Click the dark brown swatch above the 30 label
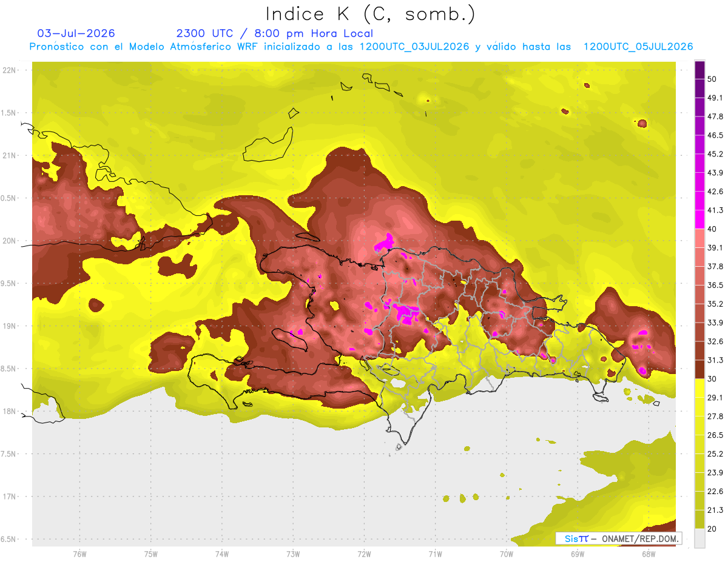728x562 pixels. click(x=700, y=369)
